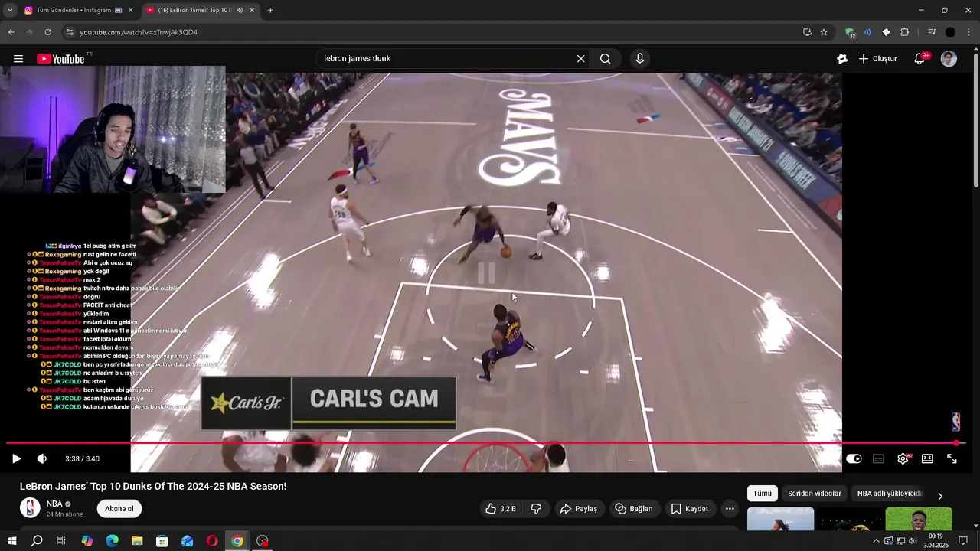This screenshot has height=551, width=980.
Task: Open the green extension with badge 12
Action: pyautogui.click(x=850, y=32)
